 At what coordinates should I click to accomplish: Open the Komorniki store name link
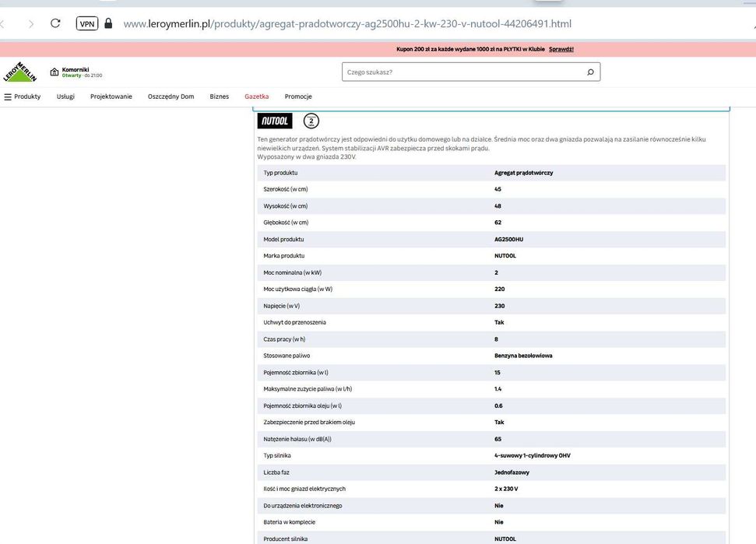(x=76, y=69)
